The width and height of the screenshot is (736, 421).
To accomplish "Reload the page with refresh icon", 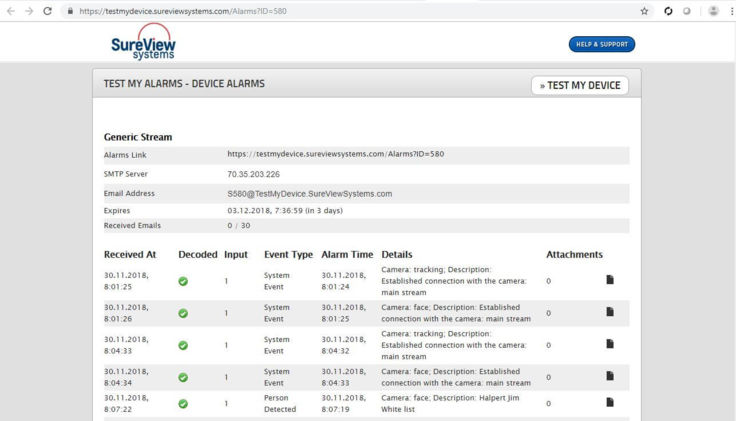I will point(47,10).
